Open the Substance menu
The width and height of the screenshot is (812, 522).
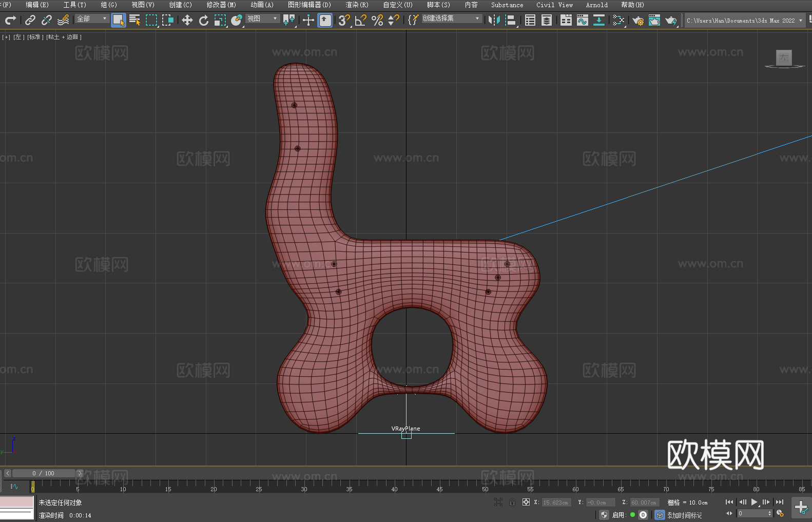pos(507,5)
